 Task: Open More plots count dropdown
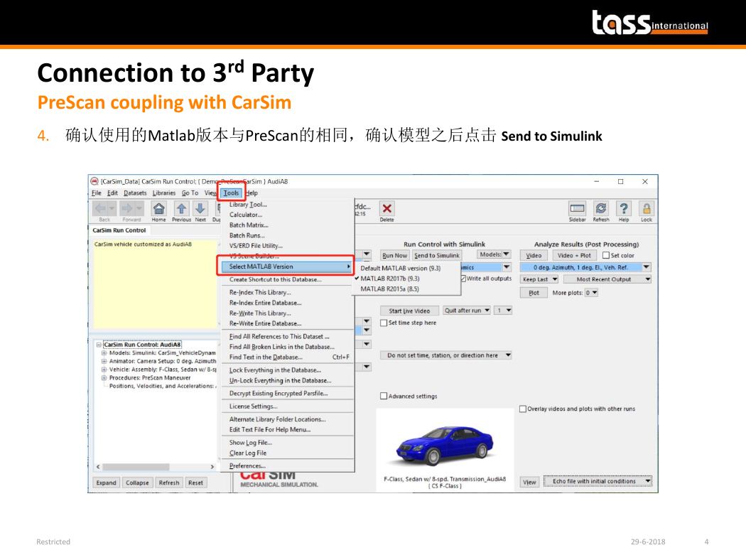click(x=591, y=293)
